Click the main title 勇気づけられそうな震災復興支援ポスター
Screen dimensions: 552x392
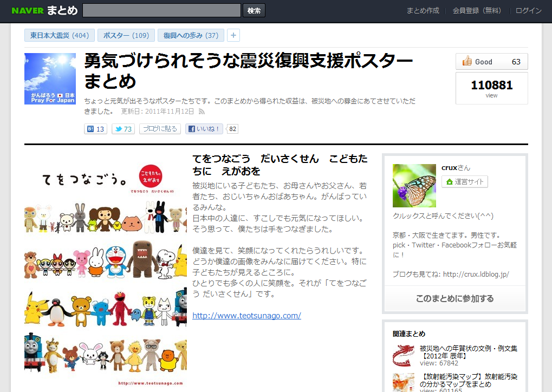[x=249, y=71]
